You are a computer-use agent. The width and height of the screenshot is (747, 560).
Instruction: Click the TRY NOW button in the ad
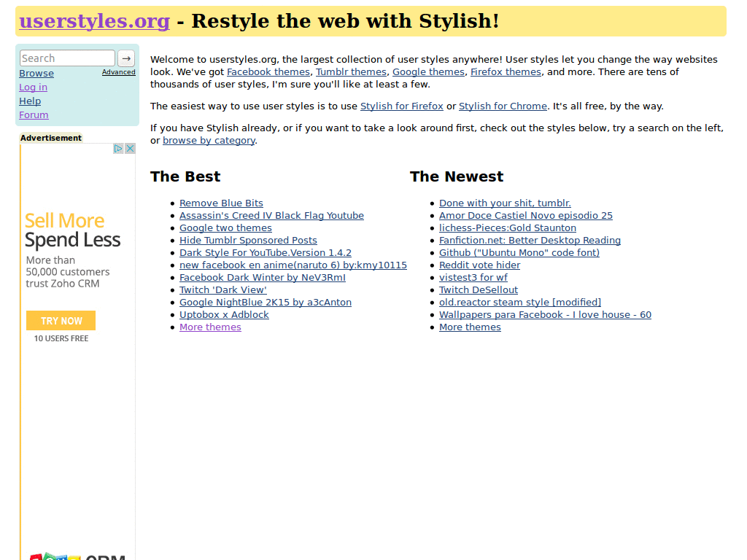(x=61, y=320)
